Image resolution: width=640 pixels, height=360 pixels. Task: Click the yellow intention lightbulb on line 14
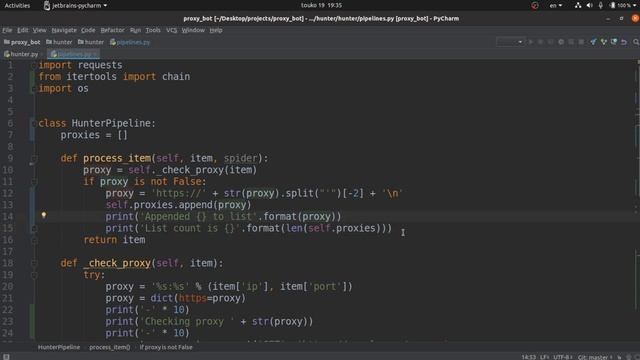pos(44,215)
